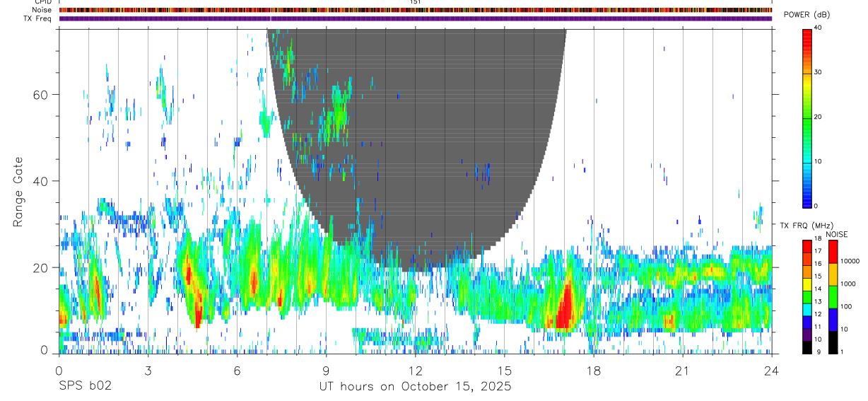Click the '13' label on the TX frequency scale

pos(818,301)
